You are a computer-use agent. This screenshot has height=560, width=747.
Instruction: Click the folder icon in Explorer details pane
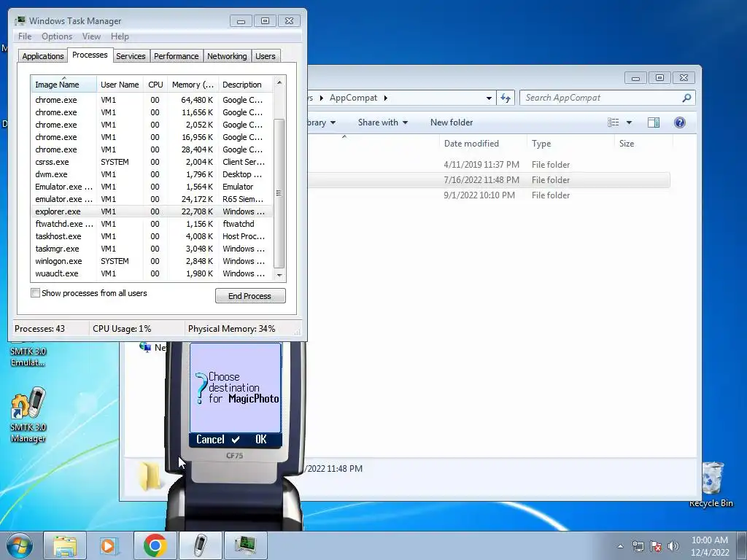[150, 476]
